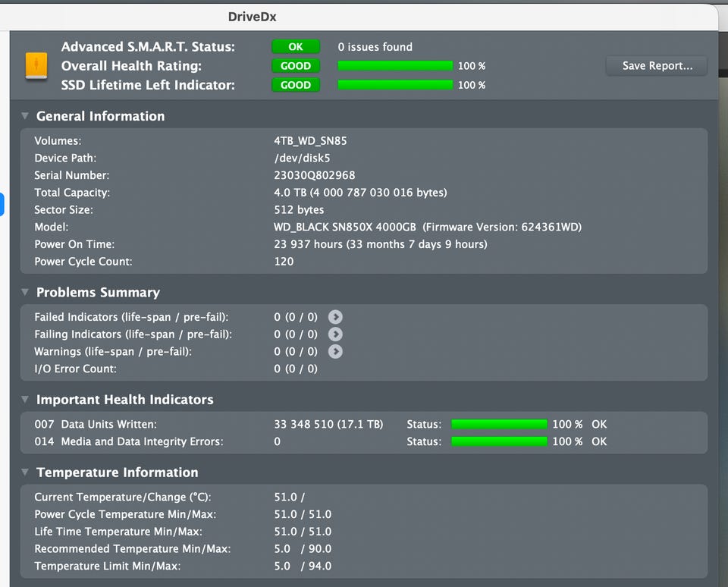Image resolution: width=728 pixels, height=587 pixels.
Task: Click the 0 issues found text
Action: 375,47
